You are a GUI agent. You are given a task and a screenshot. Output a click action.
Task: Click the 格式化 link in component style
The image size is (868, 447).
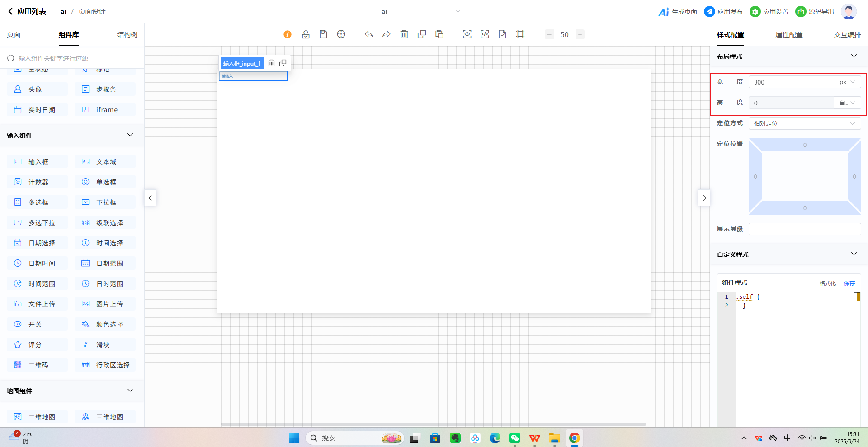pos(827,283)
